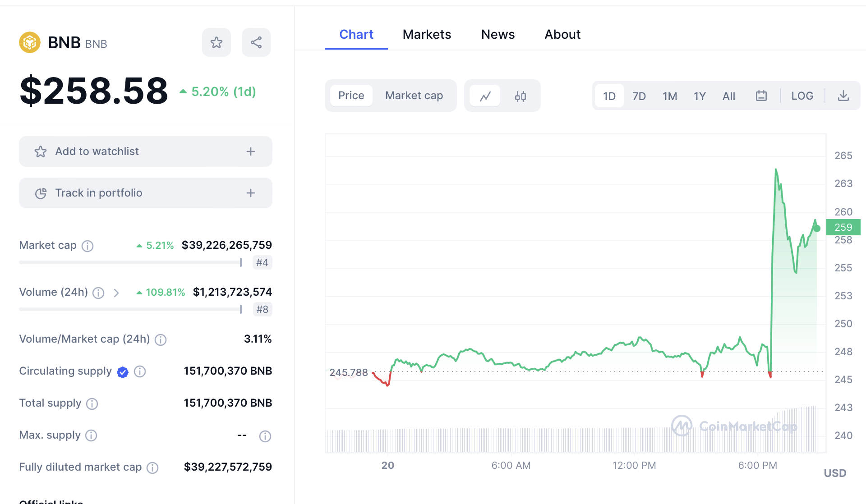Select the 7D time range
Screen dimensions: 866x504
click(x=639, y=96)
